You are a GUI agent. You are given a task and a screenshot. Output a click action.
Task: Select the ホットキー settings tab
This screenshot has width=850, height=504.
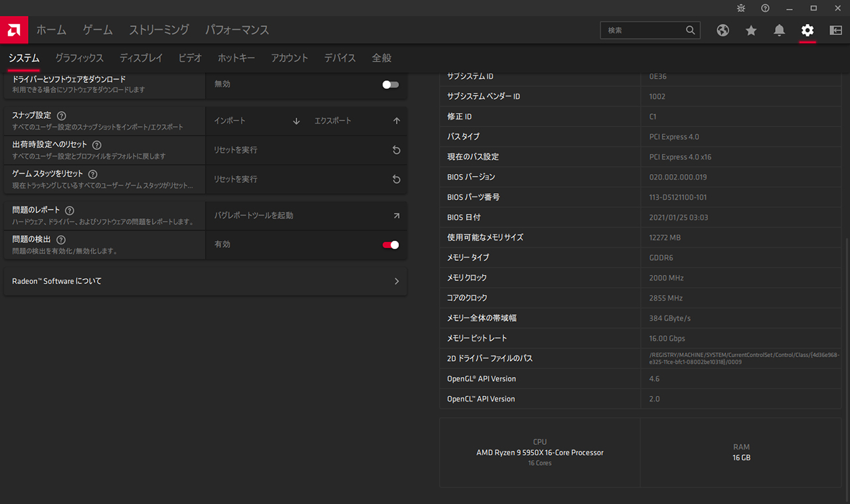click(236, 58)
